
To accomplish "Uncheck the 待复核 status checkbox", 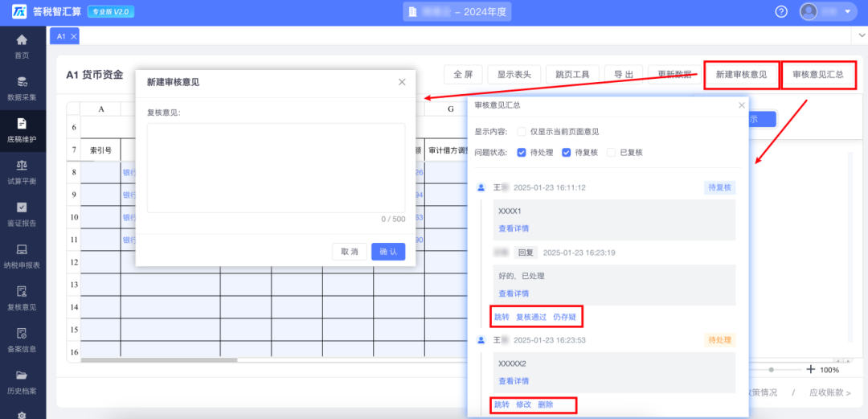I will [566, 153].
